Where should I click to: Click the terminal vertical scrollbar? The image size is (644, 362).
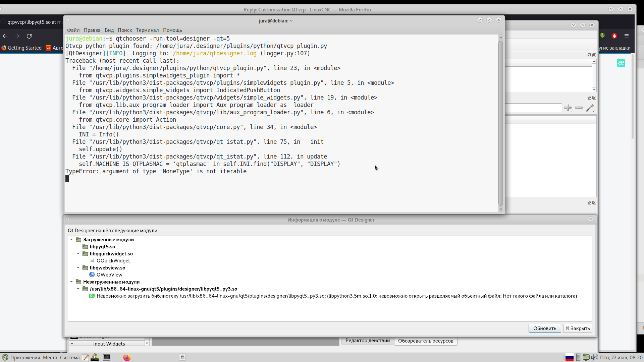pos(501,123)
